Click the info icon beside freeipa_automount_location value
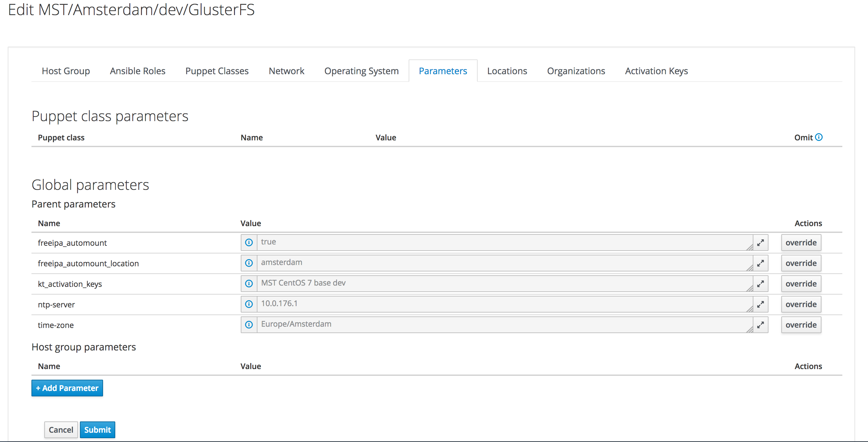 tap(249, 263)
